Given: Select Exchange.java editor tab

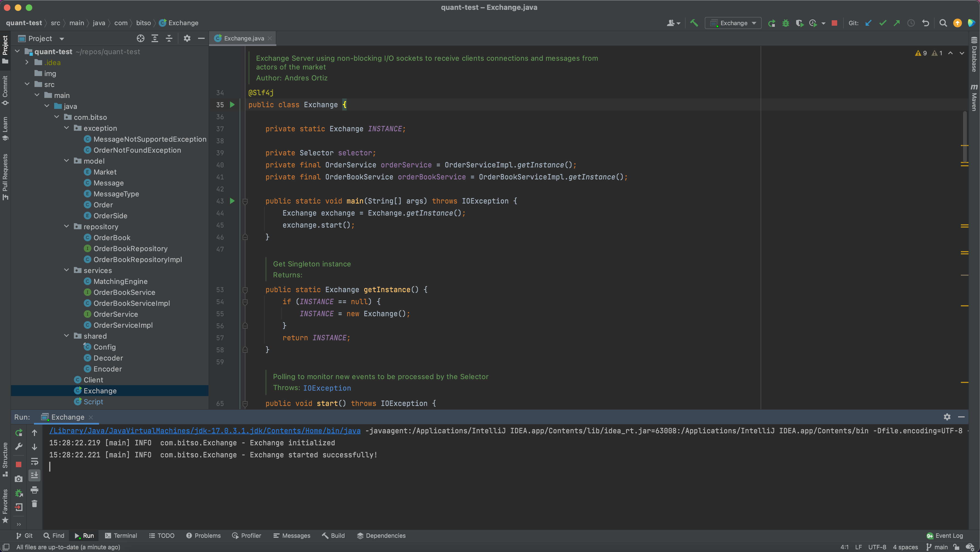Looking at the screenshot, I should [x=243, y=38].
